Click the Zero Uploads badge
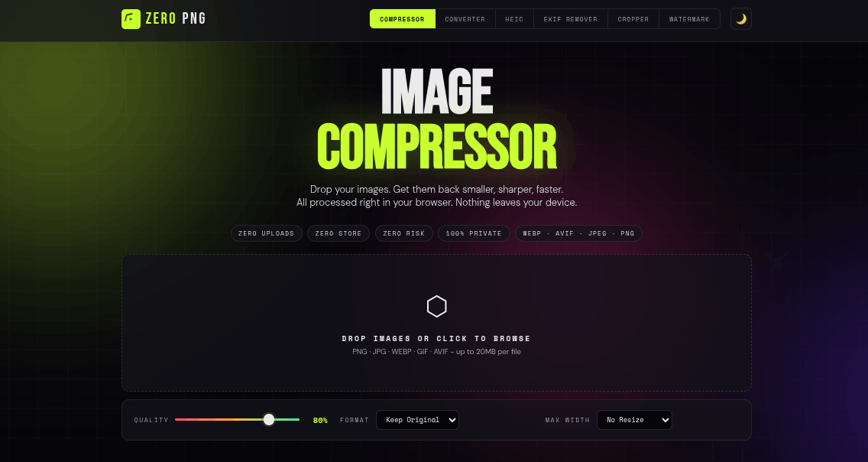Viewport: 868px width, 462px height. tap(266, 233)
